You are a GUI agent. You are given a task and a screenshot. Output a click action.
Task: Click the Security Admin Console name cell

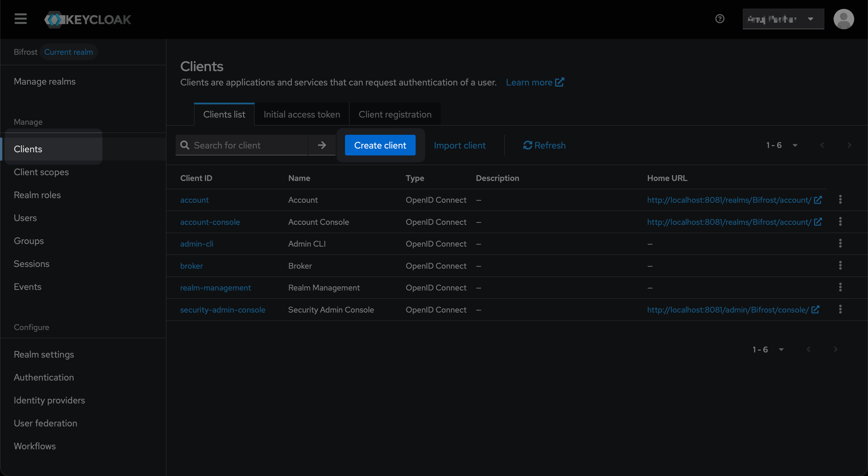click(331, 310)
